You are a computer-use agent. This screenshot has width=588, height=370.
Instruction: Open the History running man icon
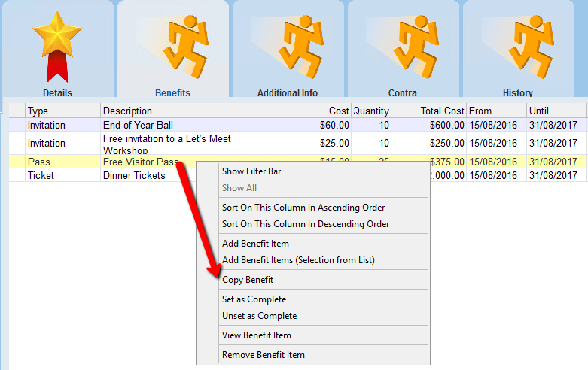coord(517,47)
